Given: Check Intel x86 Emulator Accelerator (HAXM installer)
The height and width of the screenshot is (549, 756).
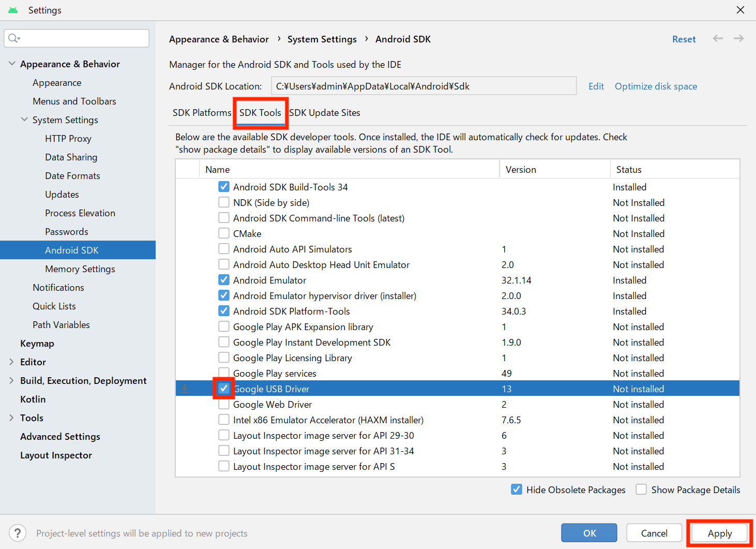Looking at the screenshot, I should [224, 420].
